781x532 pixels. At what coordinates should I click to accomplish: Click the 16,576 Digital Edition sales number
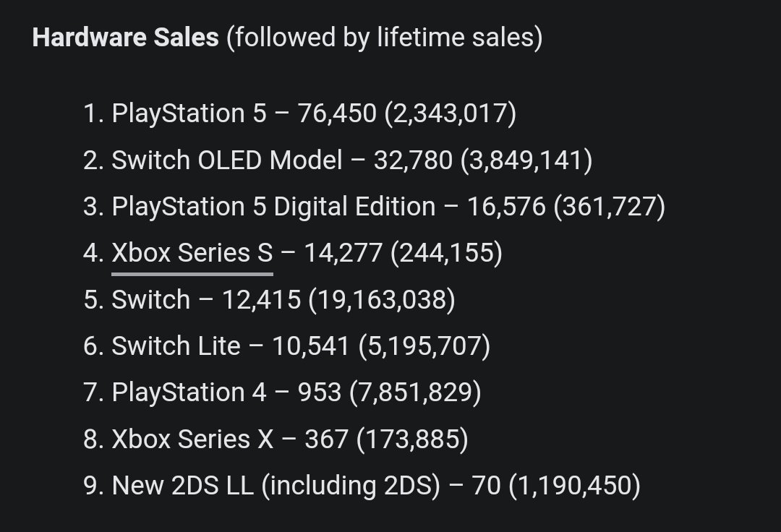tap(506, 207)
